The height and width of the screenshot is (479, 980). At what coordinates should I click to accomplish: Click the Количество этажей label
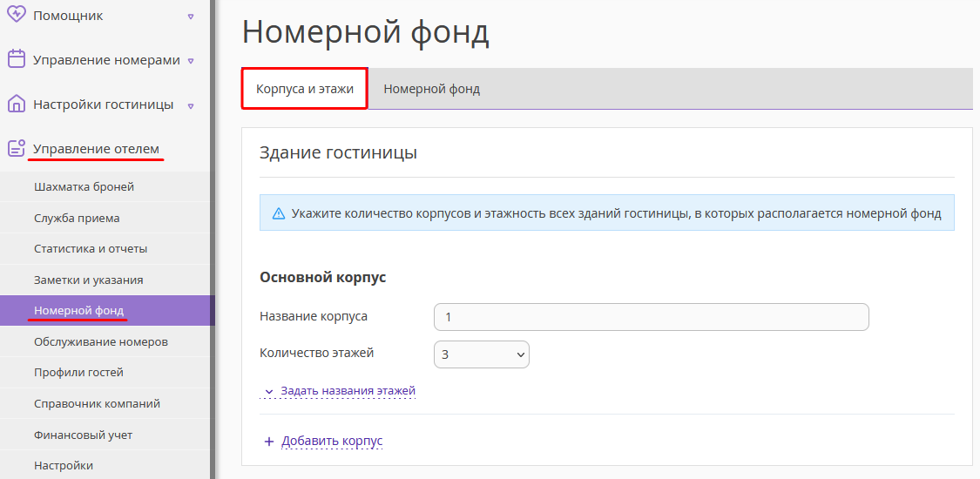(316, 353)
